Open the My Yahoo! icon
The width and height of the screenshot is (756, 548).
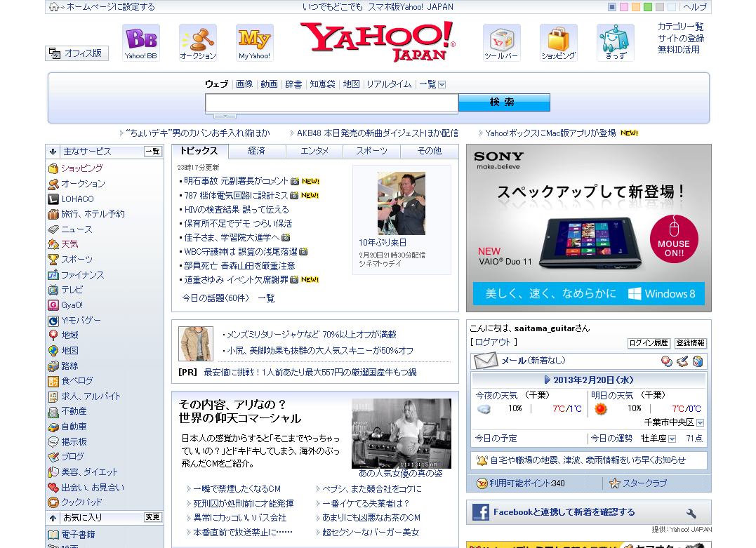coord(255,43)
